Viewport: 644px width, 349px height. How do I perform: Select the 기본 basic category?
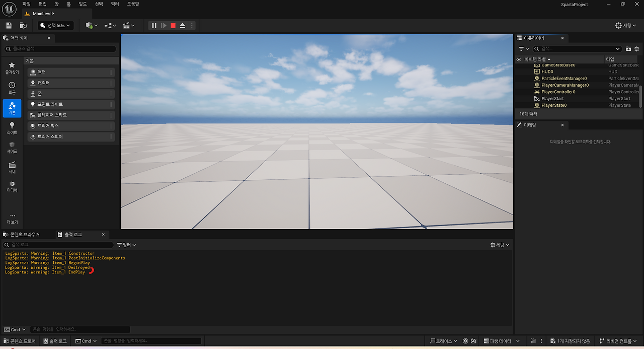pyautogui.click(x=12, y=108)
